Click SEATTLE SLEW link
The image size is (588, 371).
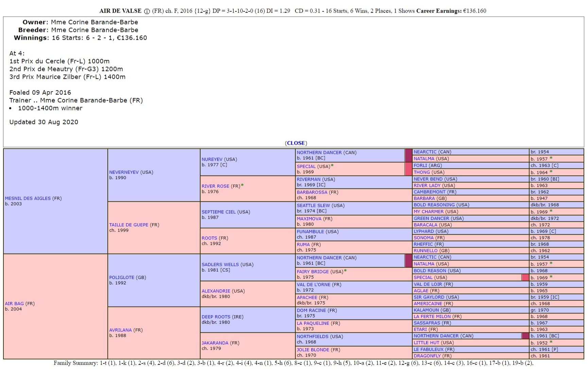click(x=313, y=205)
